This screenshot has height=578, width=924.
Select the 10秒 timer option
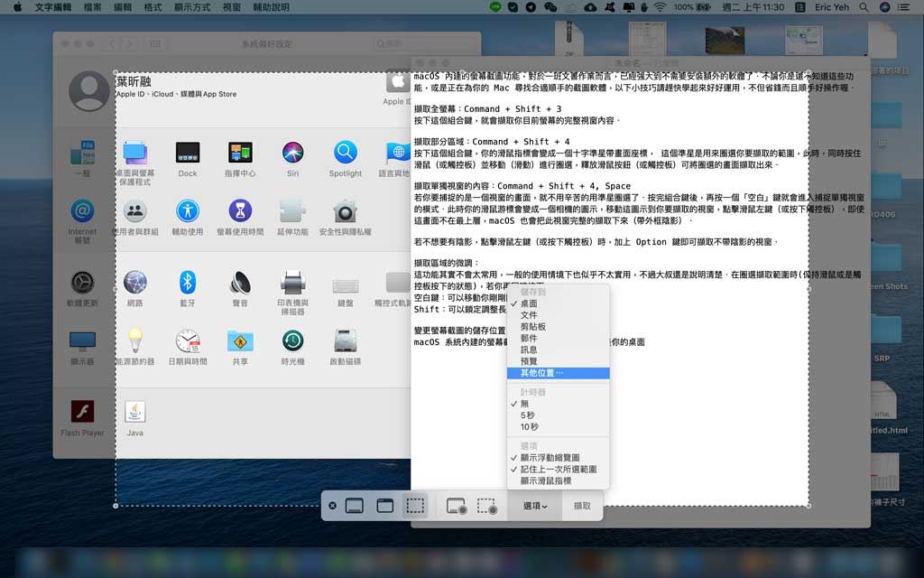point(558,427)
